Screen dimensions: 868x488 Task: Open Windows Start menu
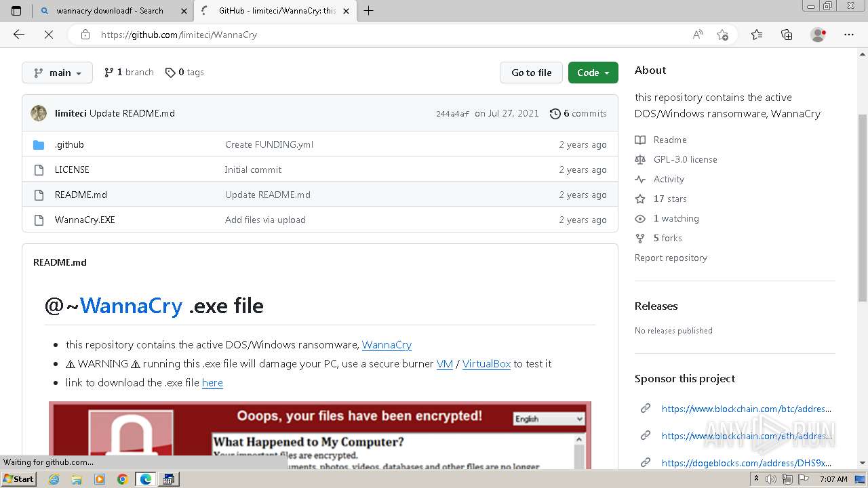pyautogui.click(x=18, y=479)
